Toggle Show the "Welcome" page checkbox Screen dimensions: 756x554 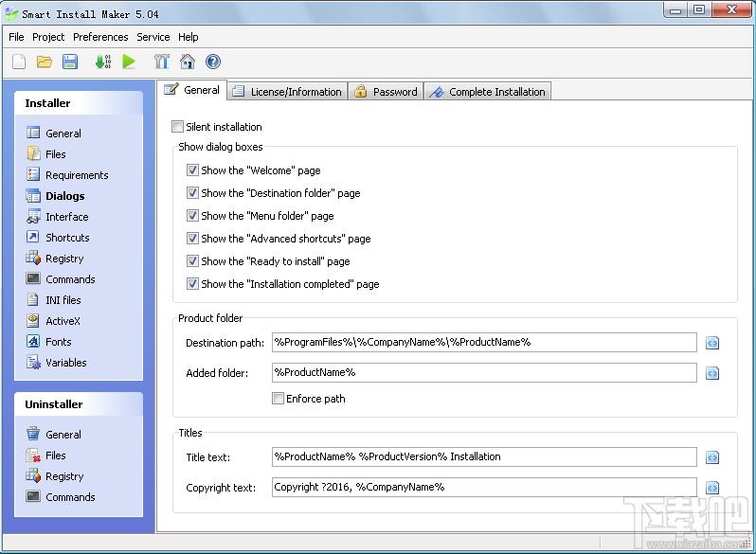pos(192,170)
